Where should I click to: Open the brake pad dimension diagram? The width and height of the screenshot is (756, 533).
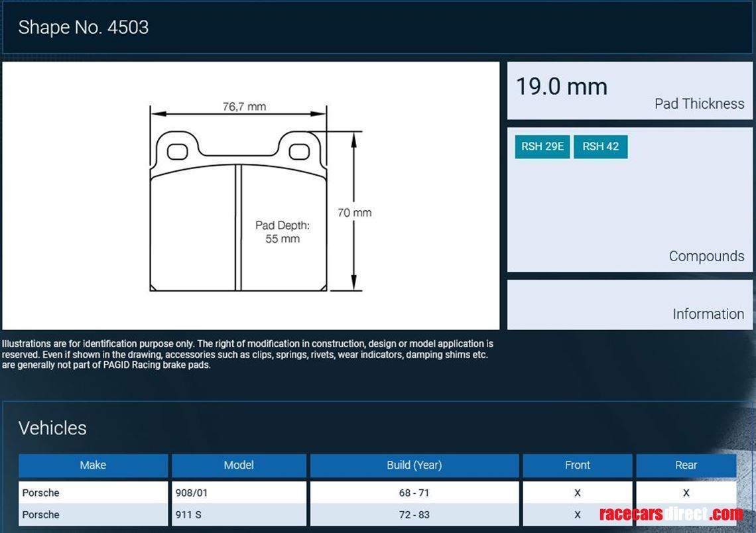pos(252,196)
